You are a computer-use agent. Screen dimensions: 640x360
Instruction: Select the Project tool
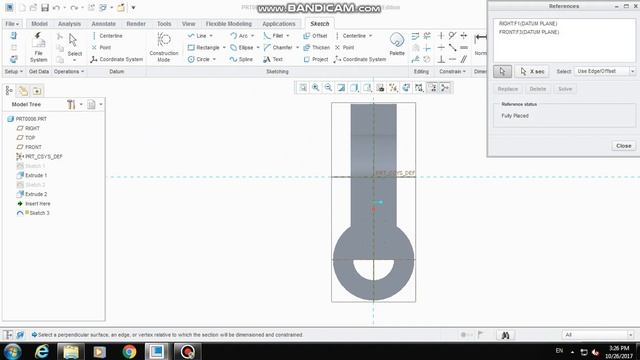click(316, 59)
